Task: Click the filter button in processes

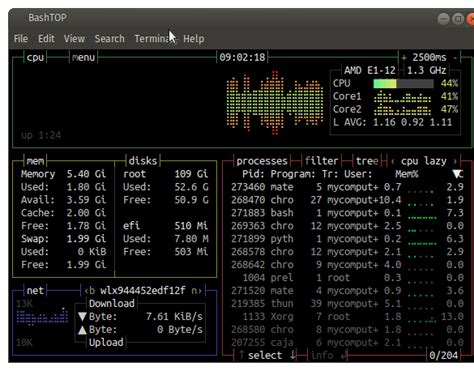Action: 322,161
